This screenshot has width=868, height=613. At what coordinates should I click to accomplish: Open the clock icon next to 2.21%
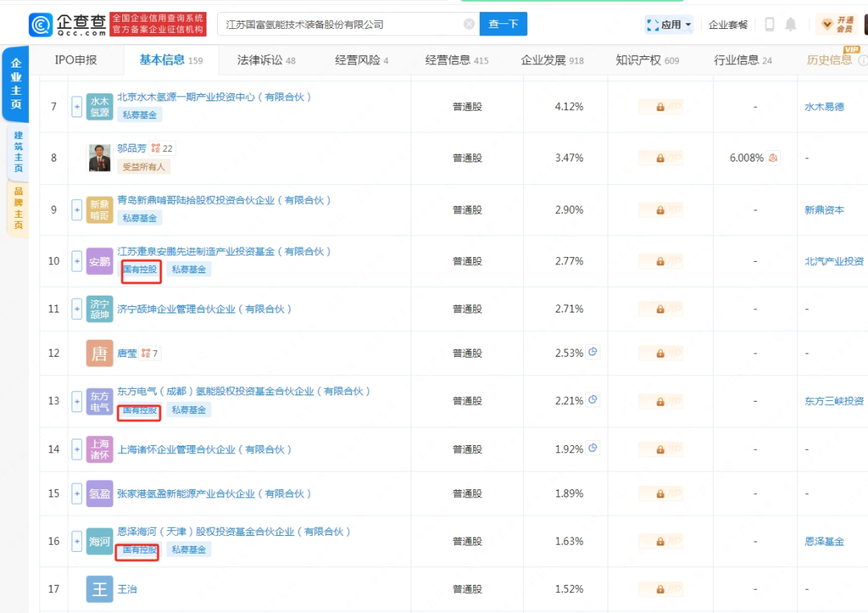tap(593, 399)
